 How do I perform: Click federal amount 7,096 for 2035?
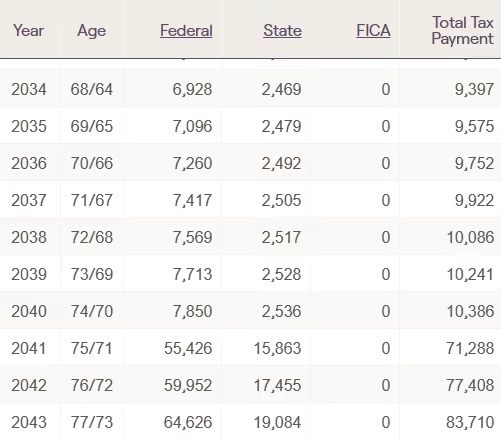(x=192, y=126)
